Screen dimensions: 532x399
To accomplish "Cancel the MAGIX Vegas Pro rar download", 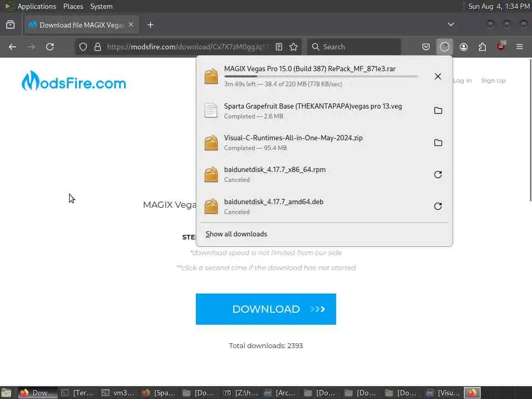I will pyautogui.click(x=437, y=76).
